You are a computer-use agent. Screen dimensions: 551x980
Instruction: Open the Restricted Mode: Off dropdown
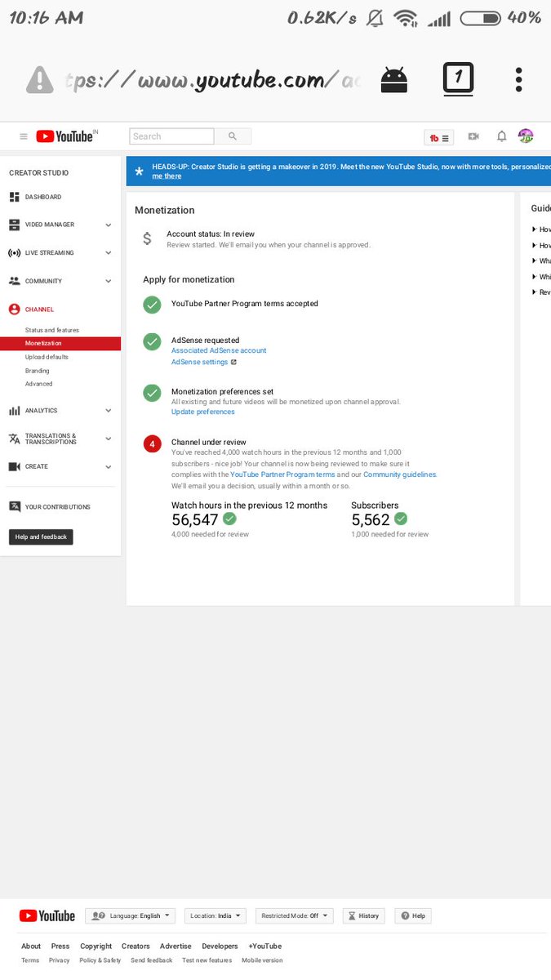coord(294,916)
